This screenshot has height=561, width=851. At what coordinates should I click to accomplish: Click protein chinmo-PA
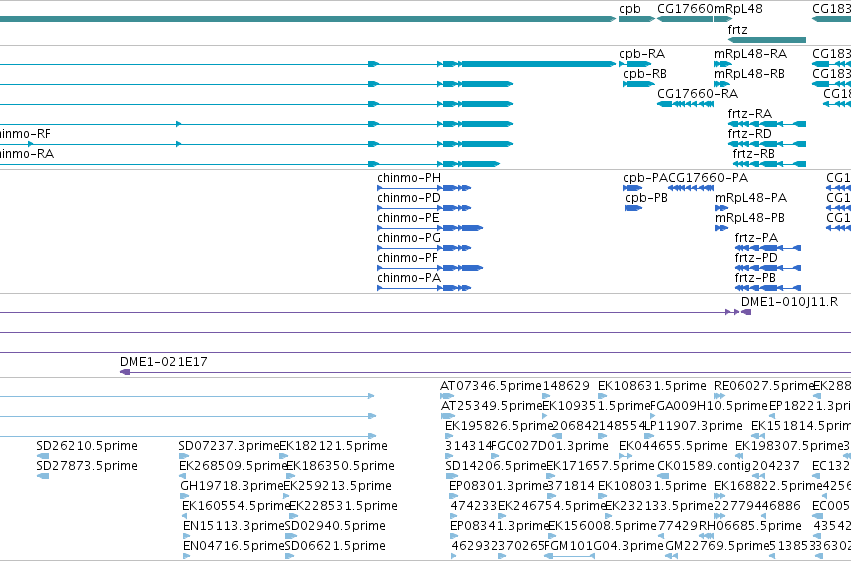[x=424, y=288]
